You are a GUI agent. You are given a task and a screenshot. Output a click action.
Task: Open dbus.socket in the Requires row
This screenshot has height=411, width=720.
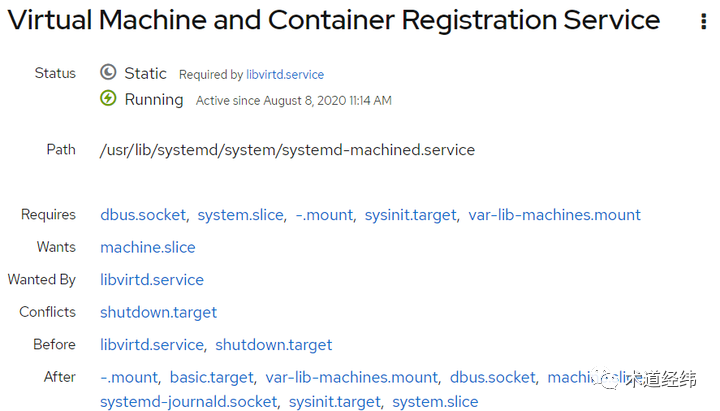pos(143,215)
